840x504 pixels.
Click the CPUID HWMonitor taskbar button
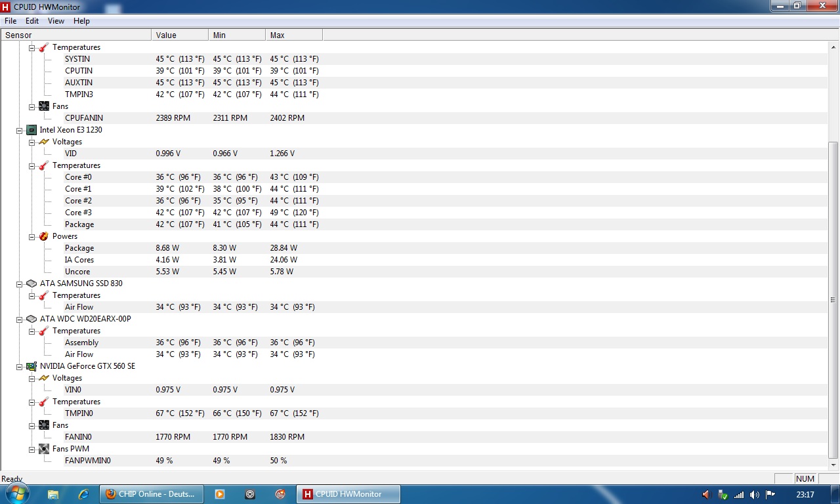[348, 494]
